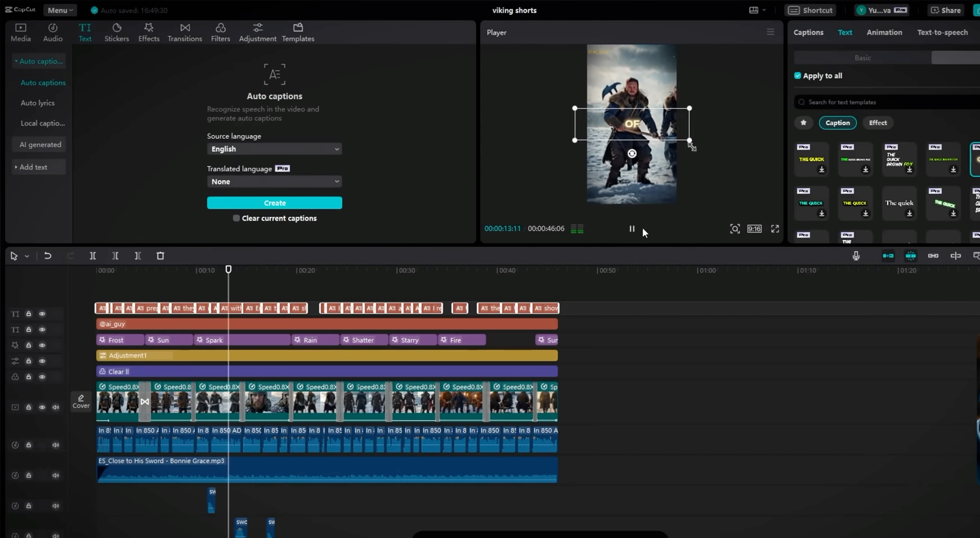Open the Effects panel
Image resolution: width=980 pixels, height=538 pixels.
pyautogui.click(x=149, y=33)
